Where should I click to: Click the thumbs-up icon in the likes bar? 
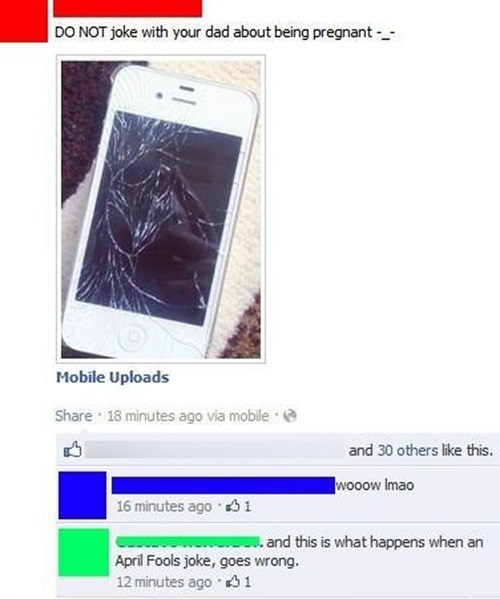click(x=73, y=449)
